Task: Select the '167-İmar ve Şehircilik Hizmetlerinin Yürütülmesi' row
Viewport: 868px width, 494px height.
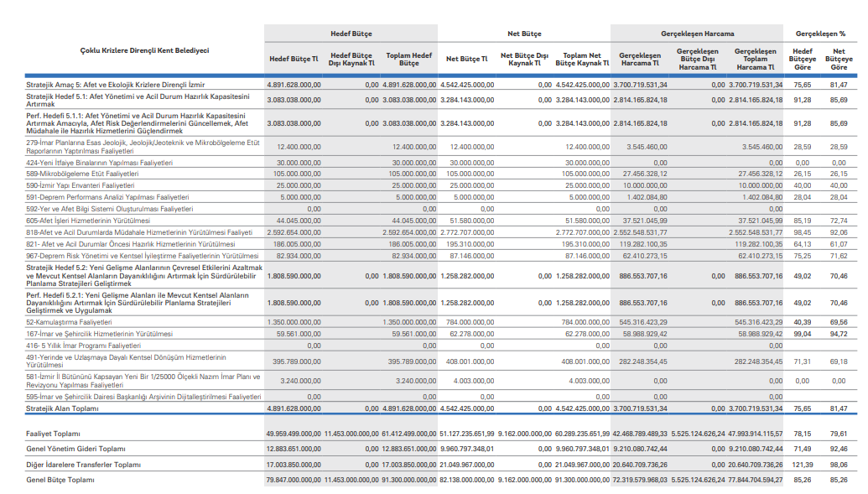Action: pos(100,333)
